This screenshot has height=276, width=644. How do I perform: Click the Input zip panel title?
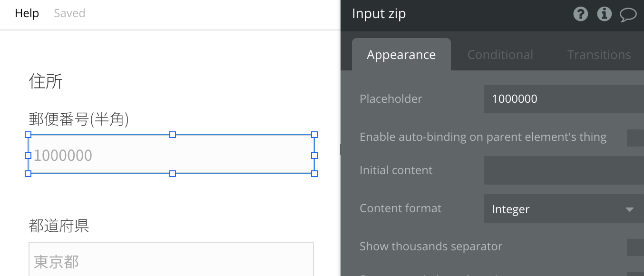(379, 14)
